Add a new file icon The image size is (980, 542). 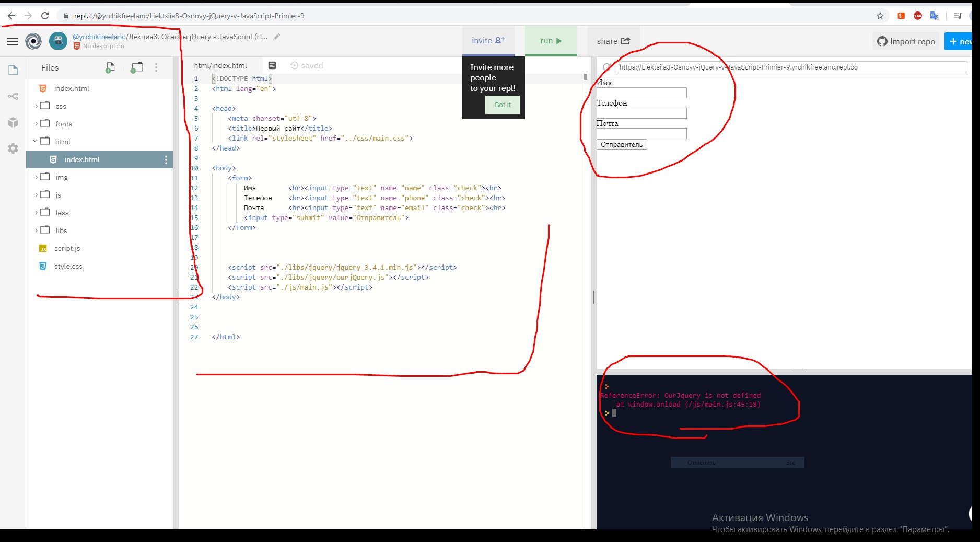pyautogui.click(x=110, y=67)
